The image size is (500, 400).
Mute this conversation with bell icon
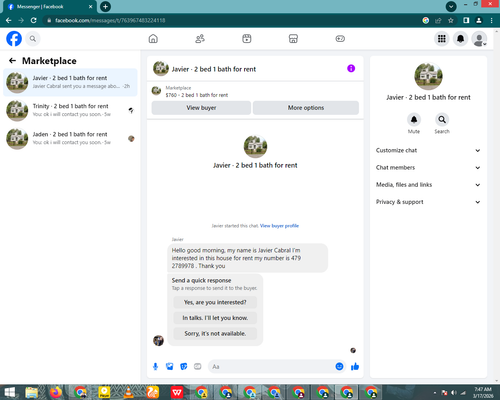(x=414, y=120)
